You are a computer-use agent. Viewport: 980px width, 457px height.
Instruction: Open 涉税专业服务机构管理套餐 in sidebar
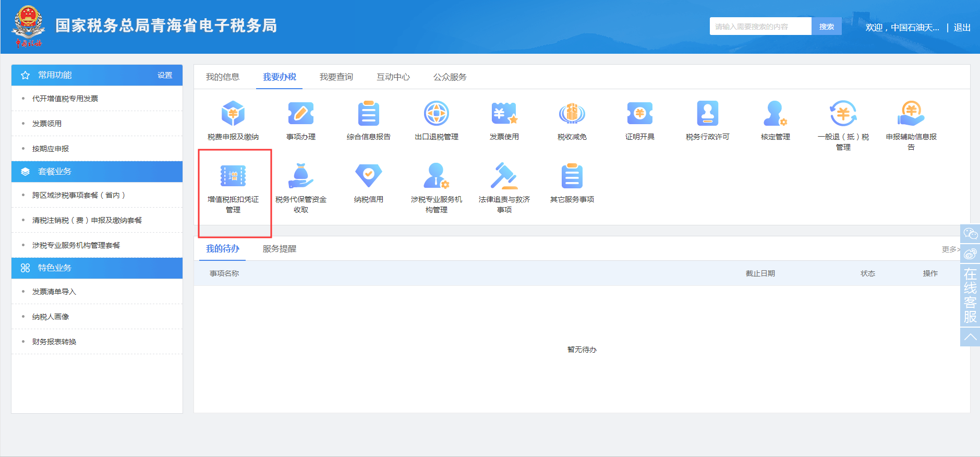pyautogui.click(x=76, y=245)
